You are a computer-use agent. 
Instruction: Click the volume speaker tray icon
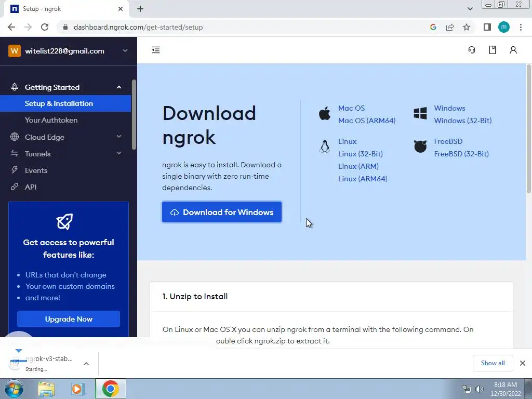(480, 389)
